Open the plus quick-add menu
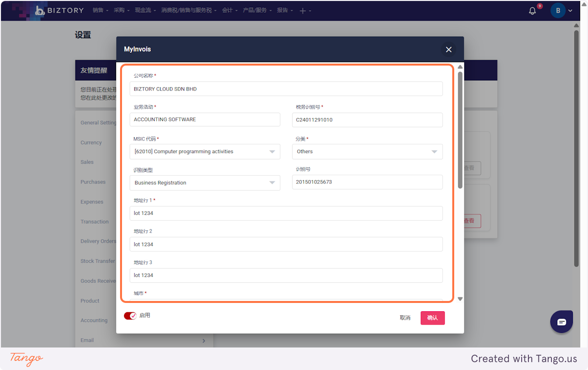 click(x=305, y=11)
